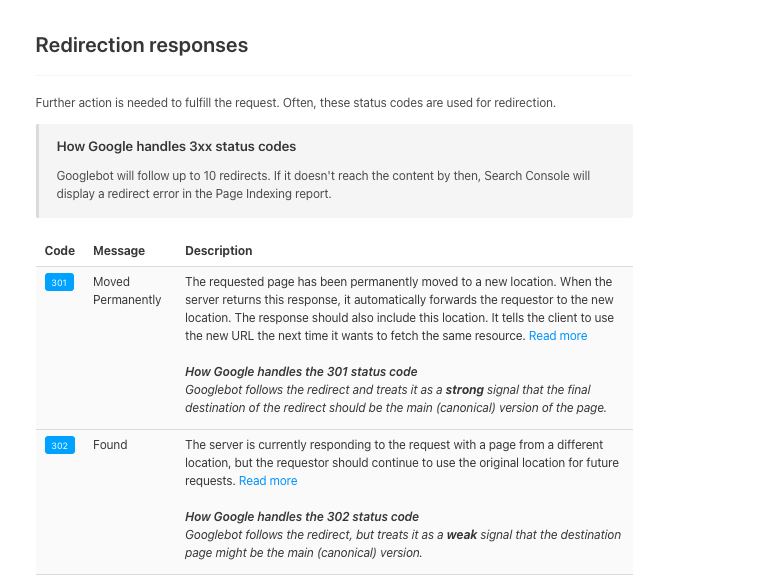Click the 301 description paragraph text
This screenshot has width=770, height=580.
(x=399, y=309)
